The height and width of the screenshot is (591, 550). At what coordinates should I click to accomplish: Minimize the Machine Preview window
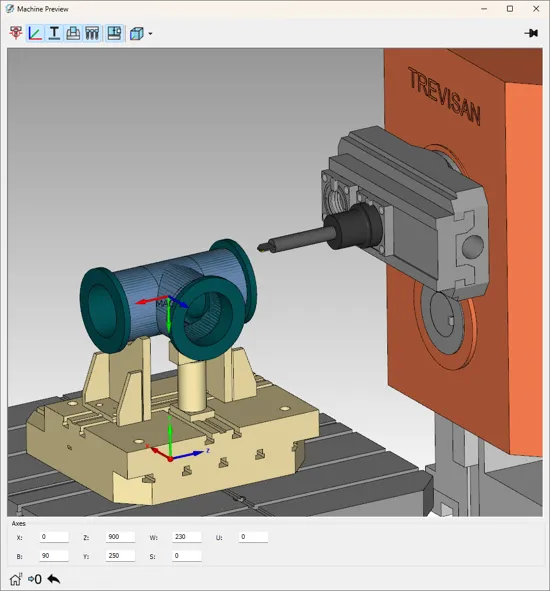pyautogui.click(x=484, y=9)
